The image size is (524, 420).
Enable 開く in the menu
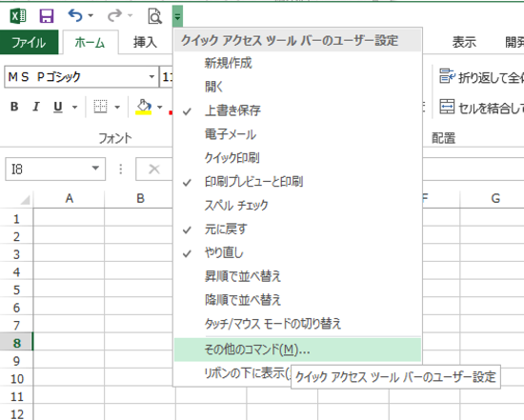pos(297,87)
